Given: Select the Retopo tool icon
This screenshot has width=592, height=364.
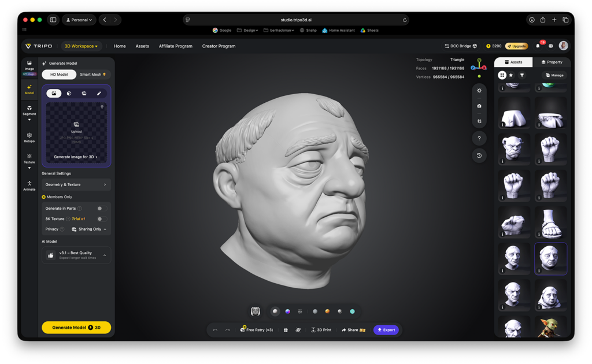Looking at the screenshot, I should click(29, 138).
